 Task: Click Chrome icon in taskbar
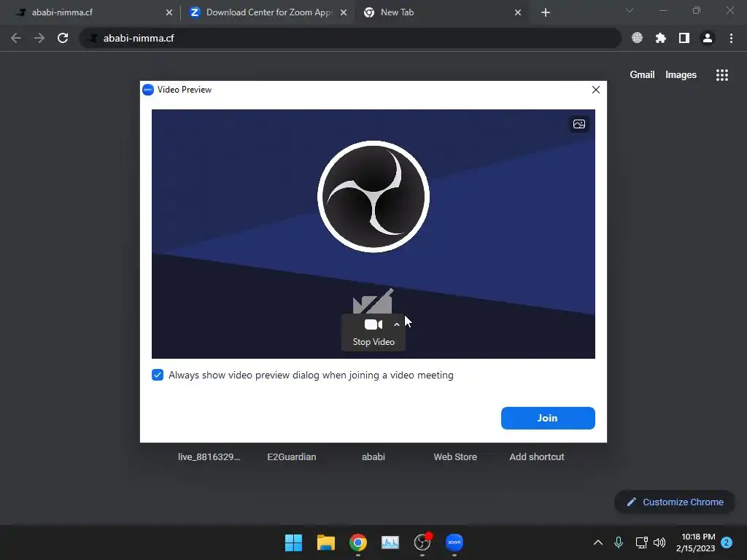click(x=357, y=542)
